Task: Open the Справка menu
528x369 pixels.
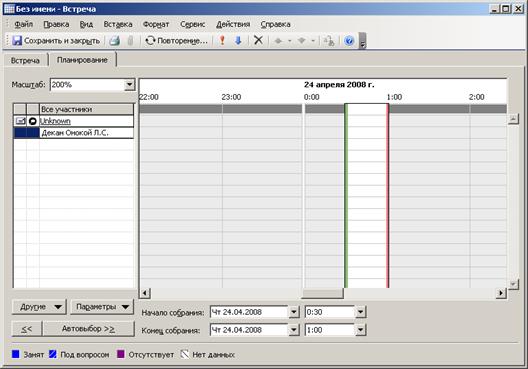Action: tap(275, 24)
